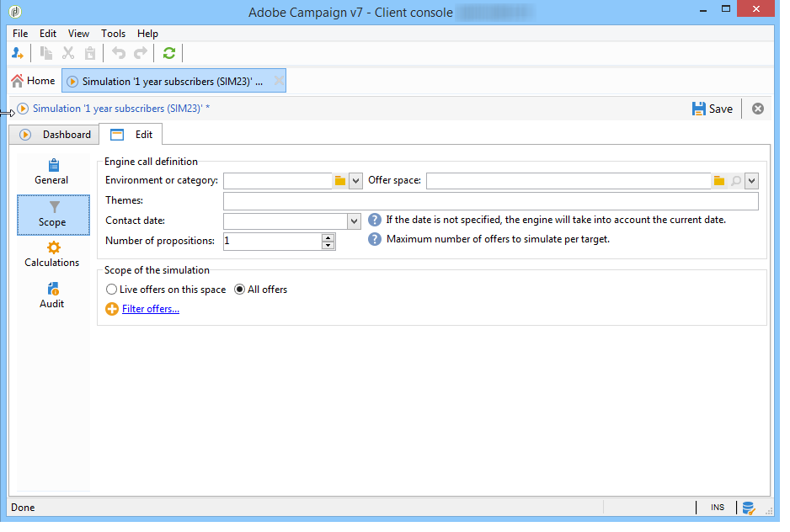This screenshot has width=790, height=532.
Task: Click into the Themes field
Action: (491, 201)
